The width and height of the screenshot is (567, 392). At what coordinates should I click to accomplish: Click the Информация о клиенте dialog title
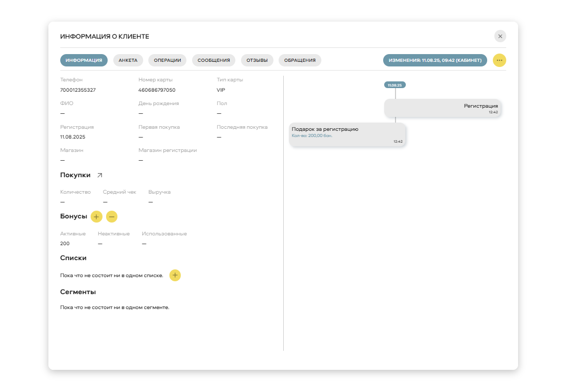tap(105, 37)
